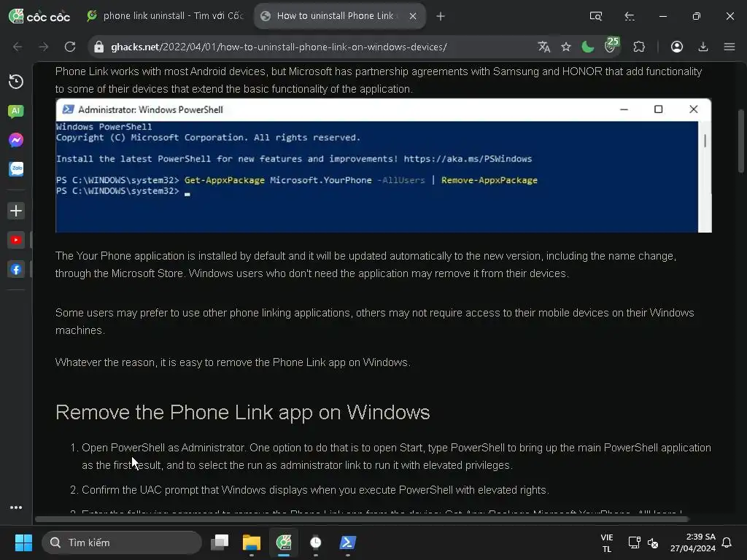Open the AI assistant in the sidebar
747x560 pixels.
tap(16, 111)
